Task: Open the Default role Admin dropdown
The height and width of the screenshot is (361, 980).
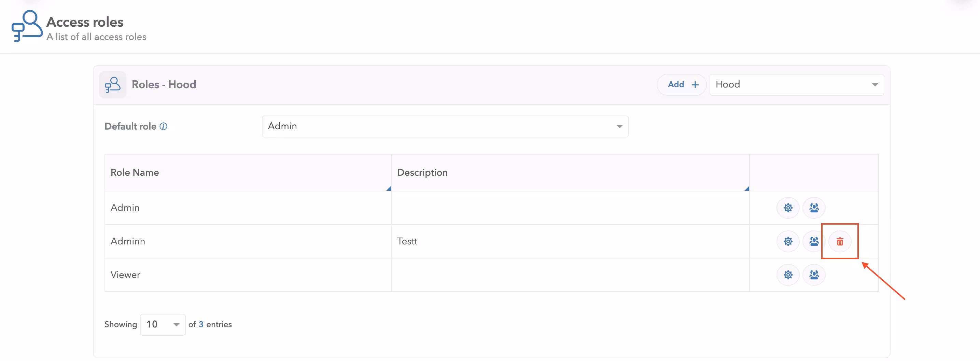Action: pos(445,126)
